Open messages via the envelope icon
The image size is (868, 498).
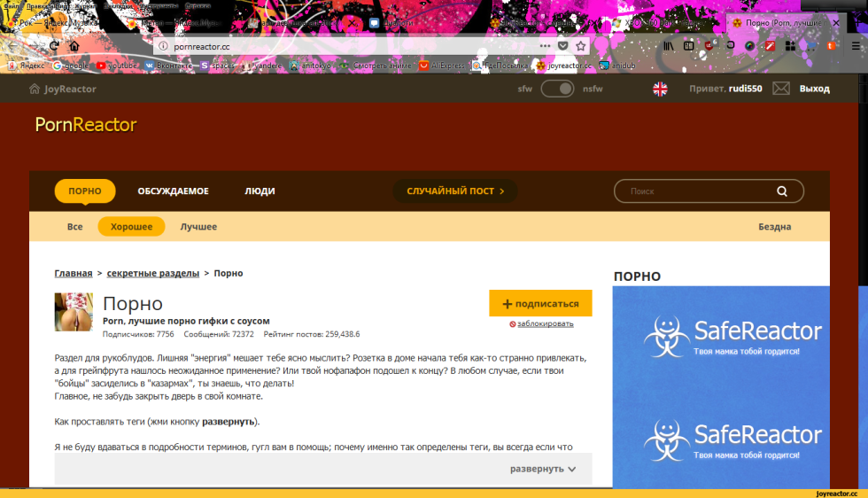tap(780, 89)
